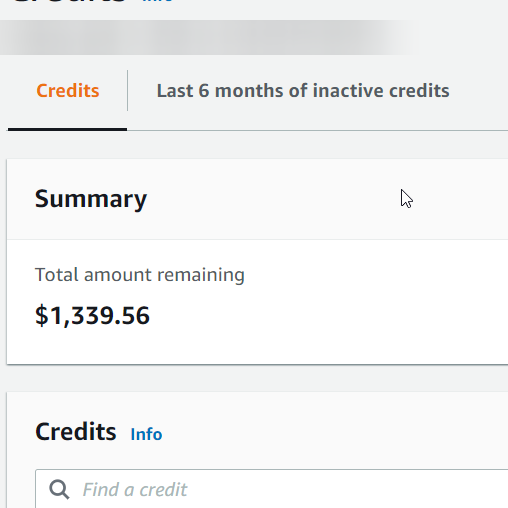
Task: Click the black underline beneath the Credits tab
Action: point(67,129)
